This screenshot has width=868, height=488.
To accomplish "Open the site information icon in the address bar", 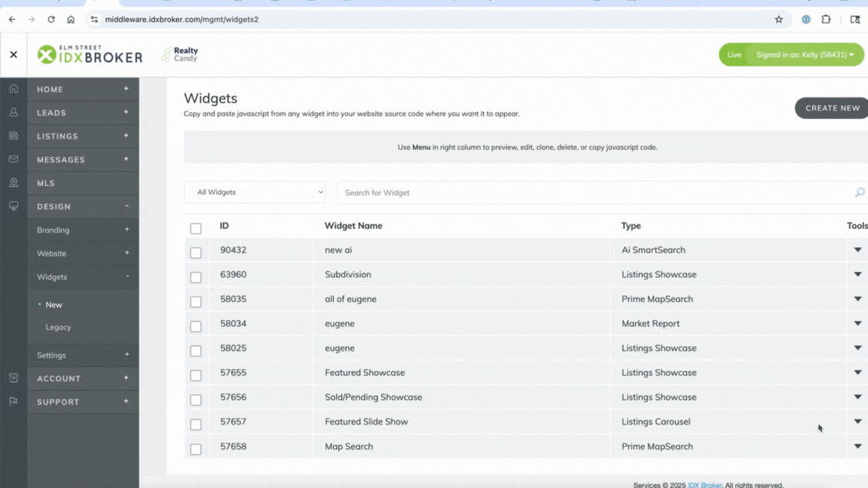I will click(x=94, y=20).
